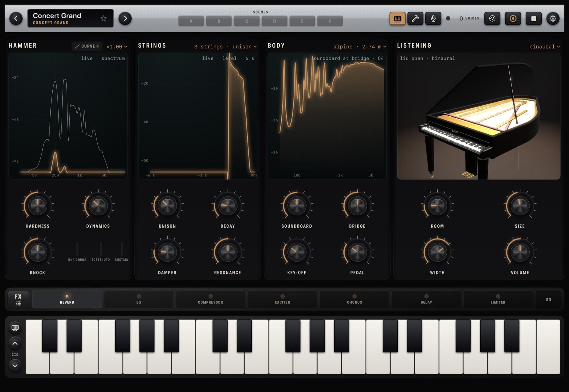Toggle the Sustain pedal
The width and height of the screenshot is (569, 392).
[121, 252]
